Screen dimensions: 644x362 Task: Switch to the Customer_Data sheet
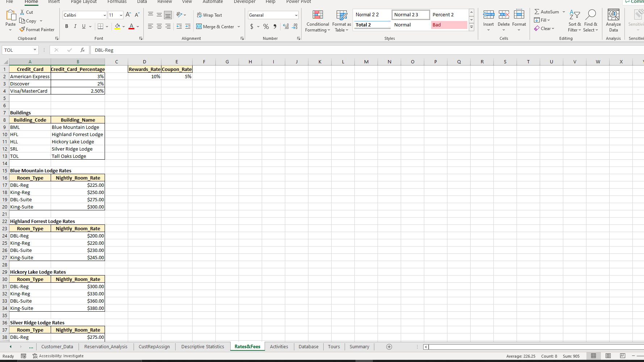coord(57,346)
